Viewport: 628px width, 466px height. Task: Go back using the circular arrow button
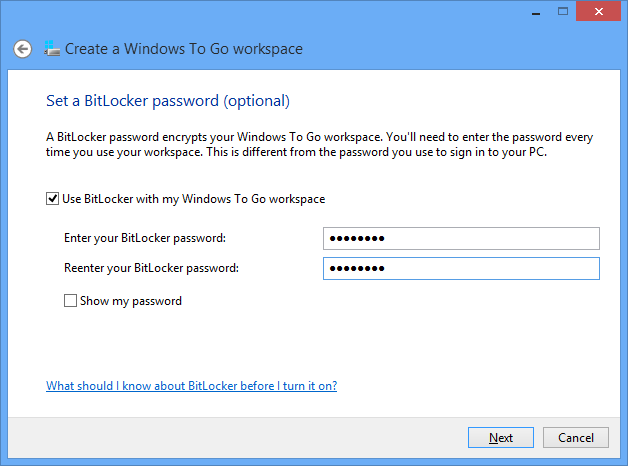[x=22, y=49]
